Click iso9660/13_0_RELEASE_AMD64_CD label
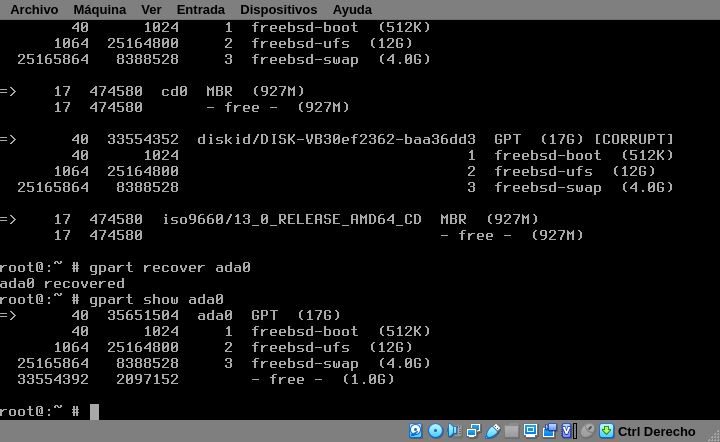 pyautogui.click(x=292, y=219)
